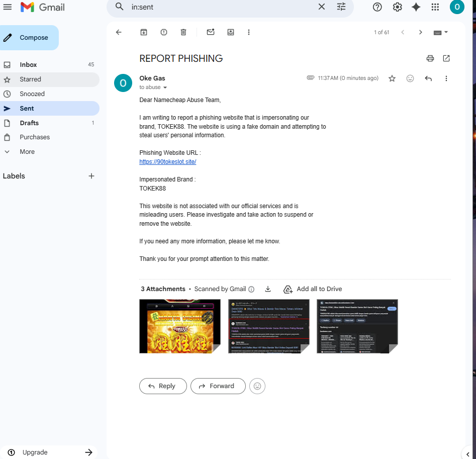476x459 pixels.
Task: Open the Purchases folder
Action: coord(49,137)
